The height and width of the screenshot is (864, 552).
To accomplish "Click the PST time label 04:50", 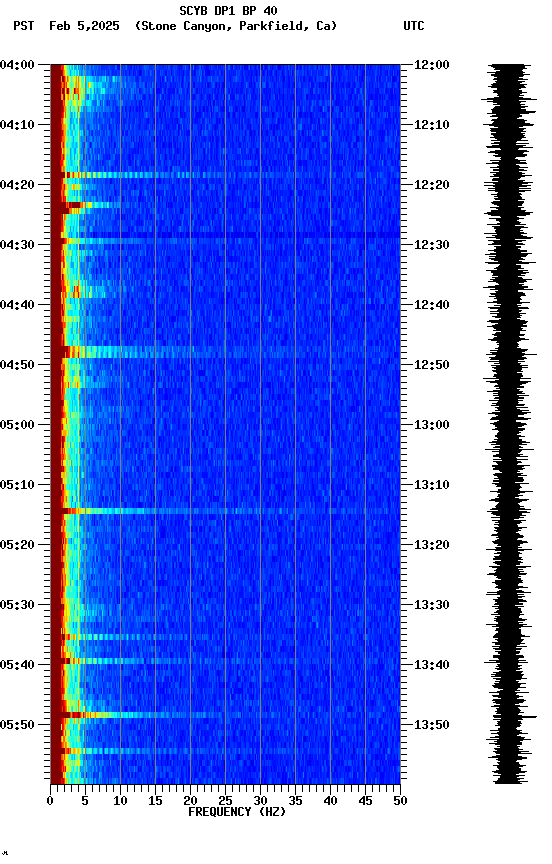I will coord(17,365).
